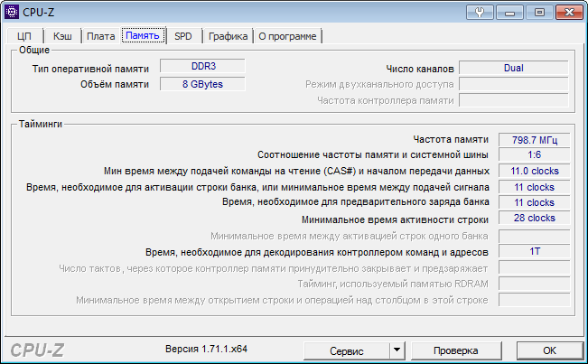Expand the Сервис dropdown arrow
Viewport: 588px width, 364px height.
pos(397,350)
